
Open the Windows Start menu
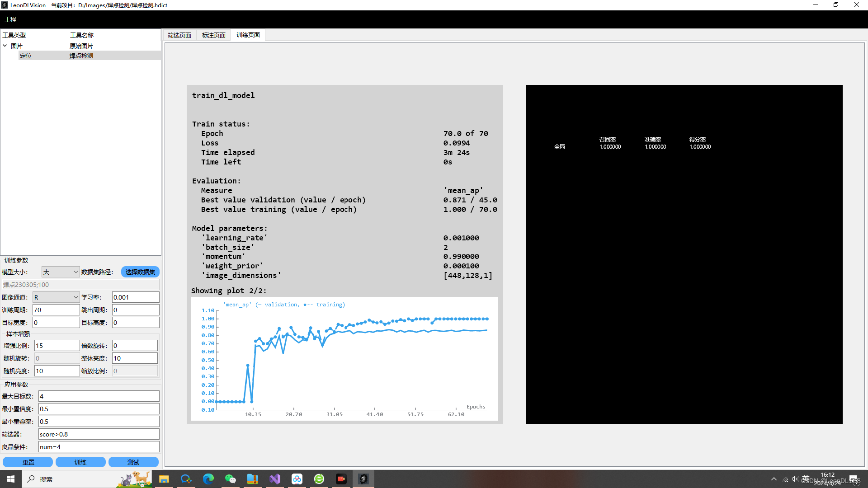(11, 479)
